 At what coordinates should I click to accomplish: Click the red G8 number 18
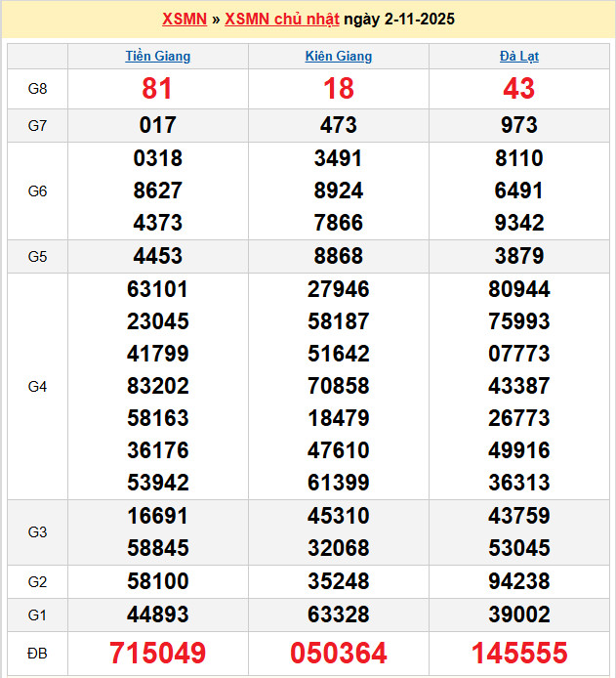(339, 89)
